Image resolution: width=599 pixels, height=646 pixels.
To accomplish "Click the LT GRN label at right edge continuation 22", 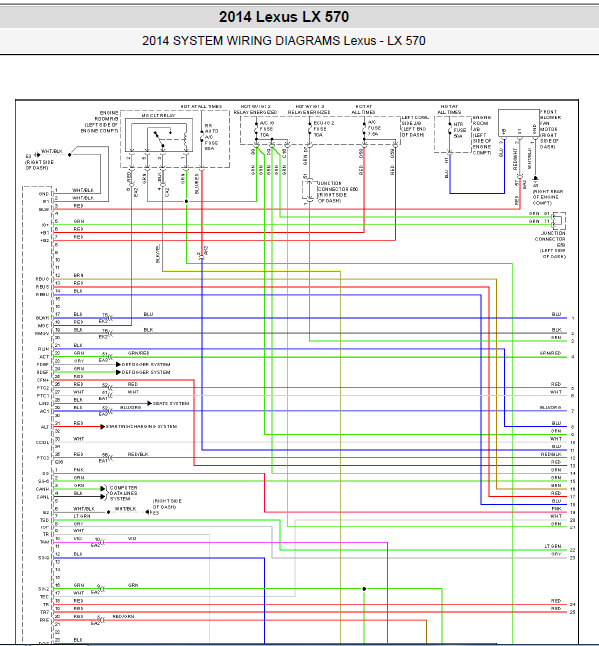I will coord(553,546).
